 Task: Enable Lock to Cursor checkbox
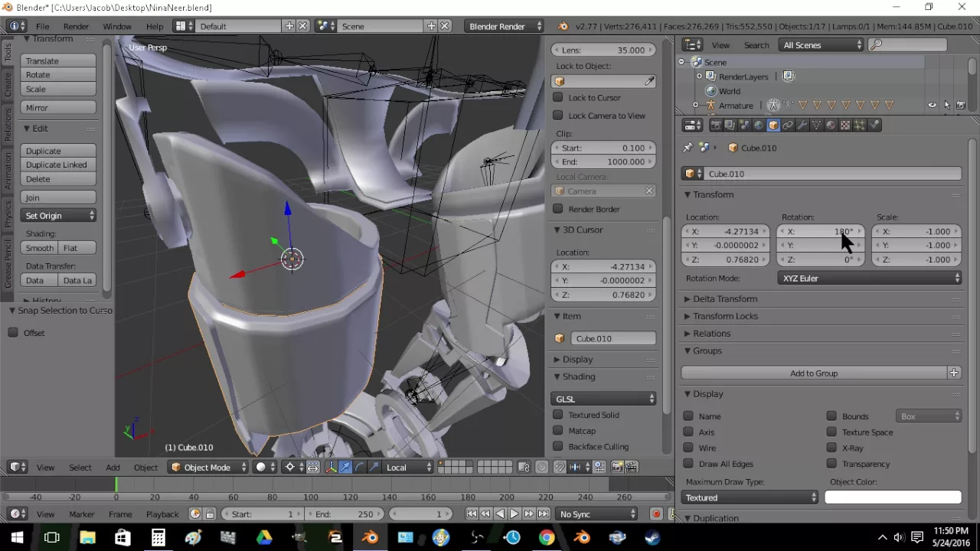558,97
